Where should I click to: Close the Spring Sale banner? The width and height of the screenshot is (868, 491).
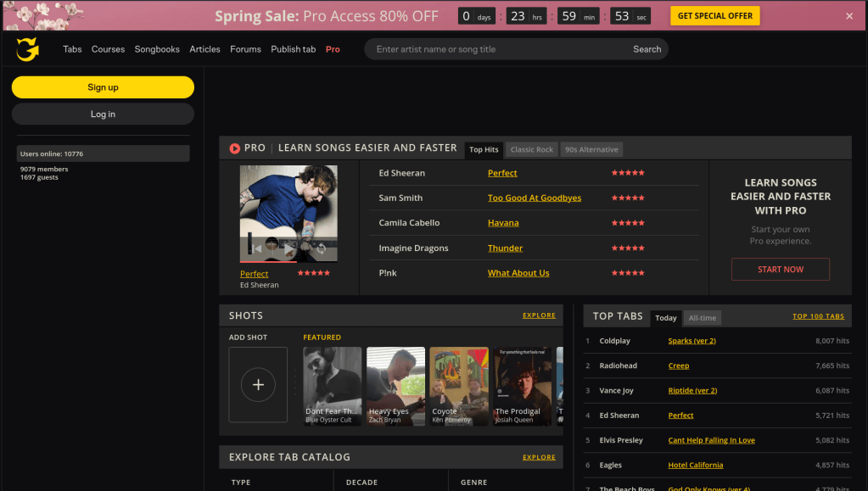[849, 16]
